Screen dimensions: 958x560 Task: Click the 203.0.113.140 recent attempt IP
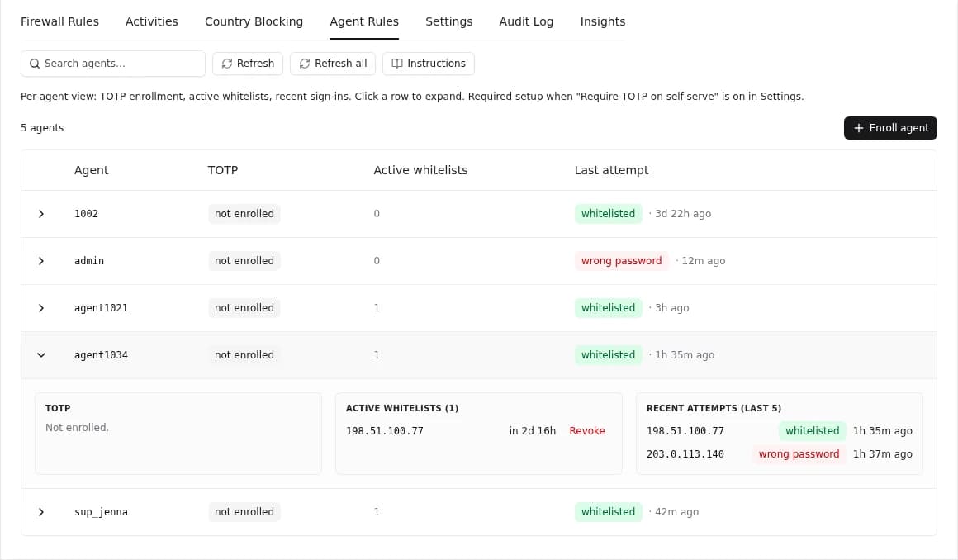[x=685, y=454]
